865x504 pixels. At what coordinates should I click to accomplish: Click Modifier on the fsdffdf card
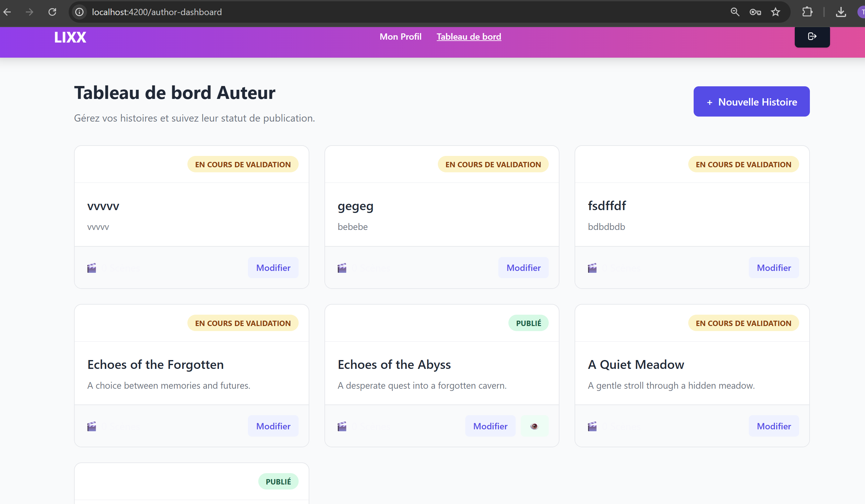click(x=774, y=267)
